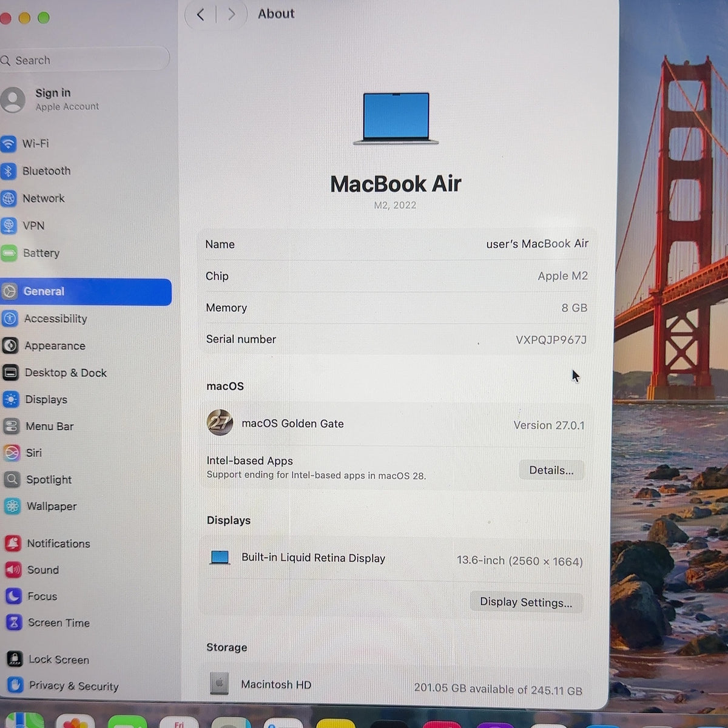Click the Appearance icon in the sidebar
The width and height of the screenshot is (728, 728).
click(x=10, y=346)
